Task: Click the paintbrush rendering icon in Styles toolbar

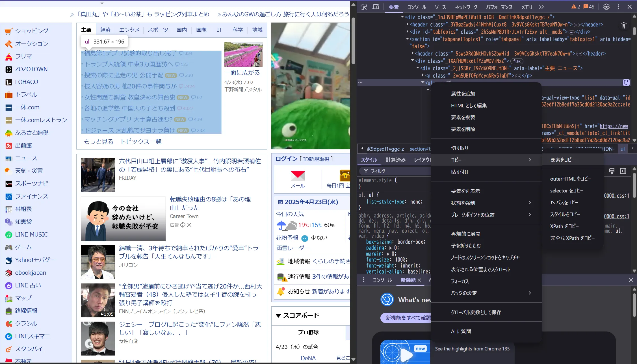Action: point(612,171)
